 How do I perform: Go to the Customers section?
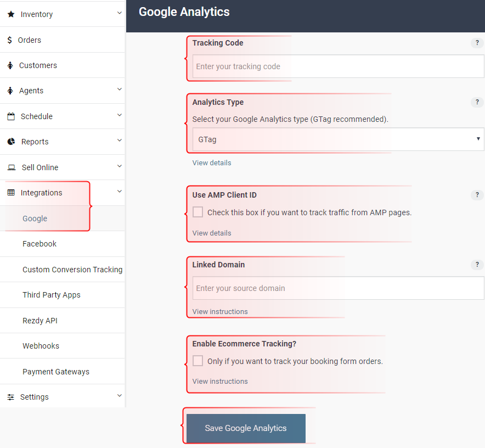click(x=62, y=65)
